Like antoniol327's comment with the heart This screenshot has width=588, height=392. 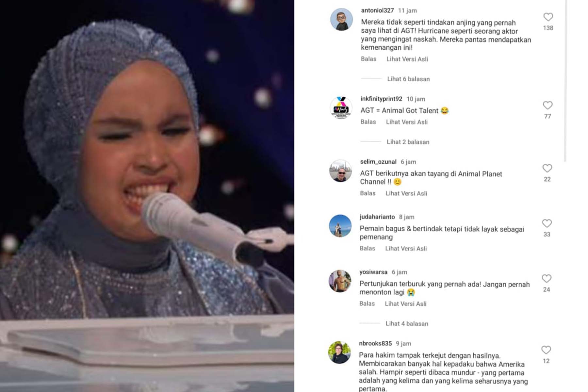548,17
